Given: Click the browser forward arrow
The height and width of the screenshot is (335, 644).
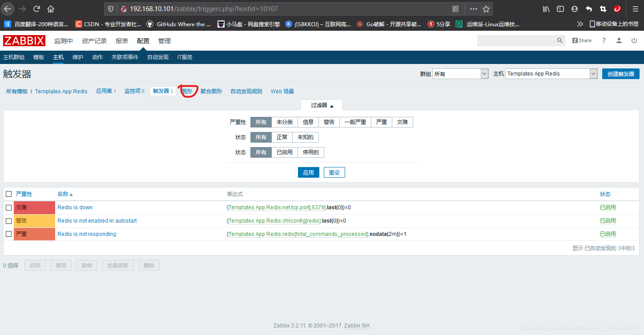Looking at the screenshot, I should (x=22, y=9).
